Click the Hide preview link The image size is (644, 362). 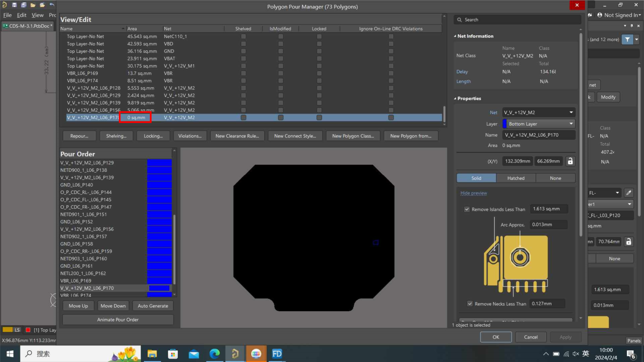[473, 193]
